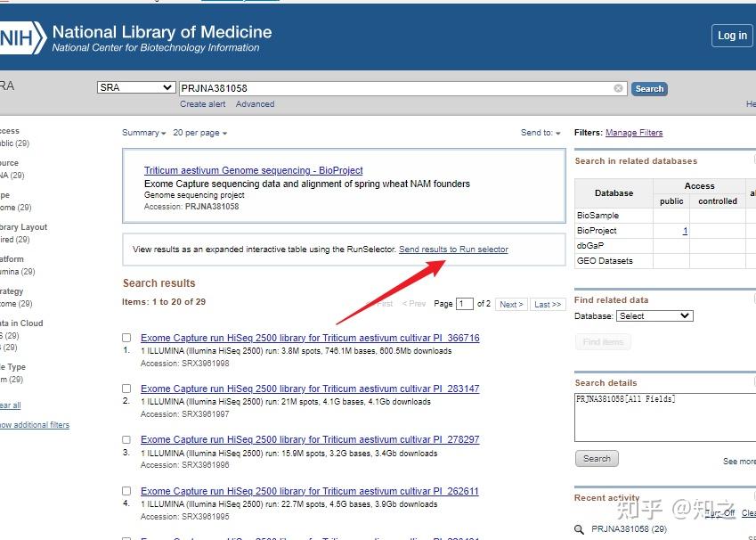The image size is (756, 540).
Task: Click the See more link
Action: (x=739, y=462)
